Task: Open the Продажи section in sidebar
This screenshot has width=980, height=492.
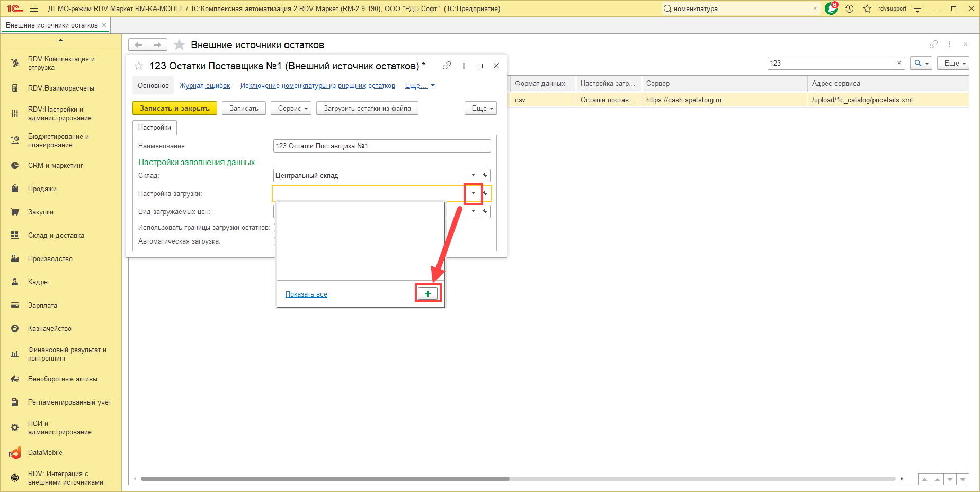Action: [42, 189]
